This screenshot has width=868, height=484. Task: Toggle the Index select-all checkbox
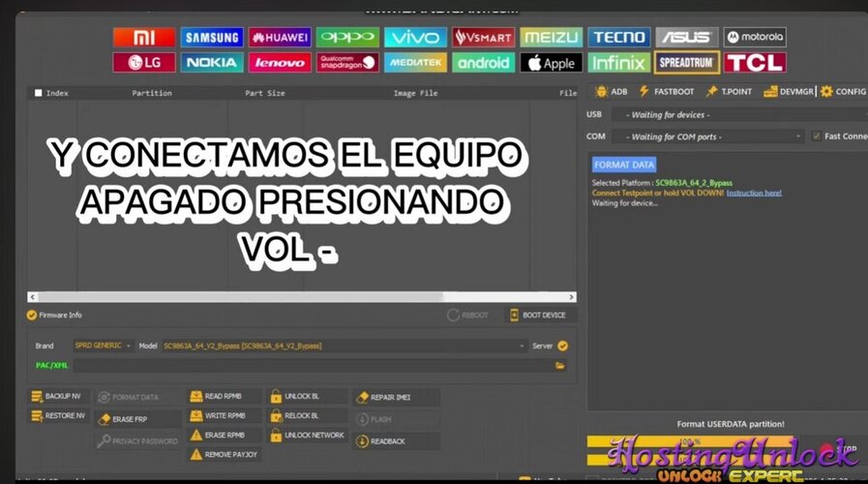[x=38, y=93]
